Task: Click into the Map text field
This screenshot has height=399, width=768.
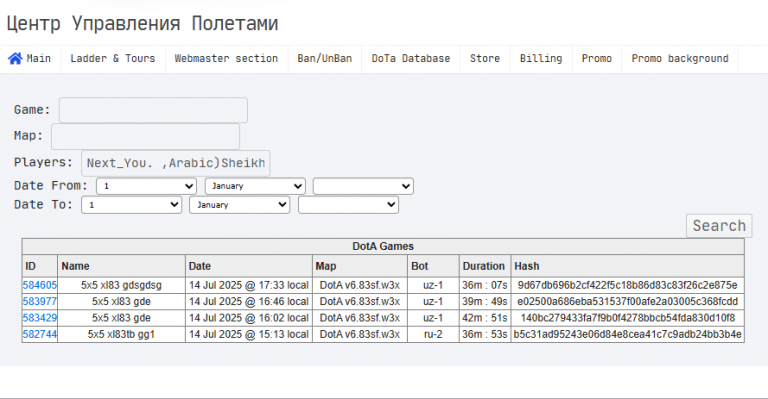Action: tap(145, 136)
